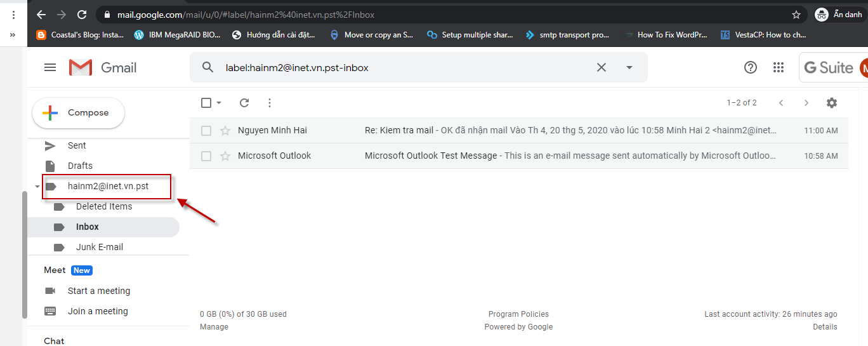Toggle the select-all checkbox
This screenshot has height=346, width=868.
[x=206, y=102]
